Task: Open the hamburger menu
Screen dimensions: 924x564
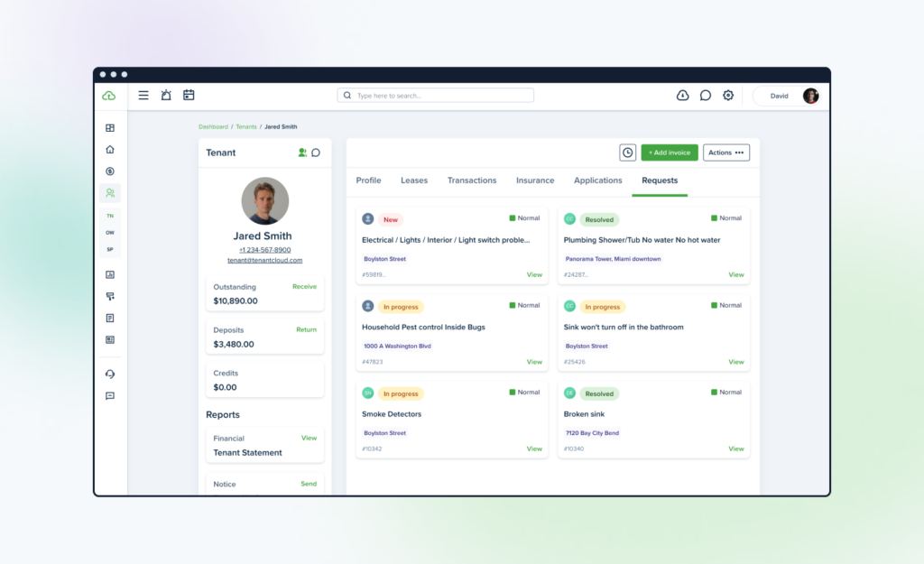Action: (x=143, y=96)
